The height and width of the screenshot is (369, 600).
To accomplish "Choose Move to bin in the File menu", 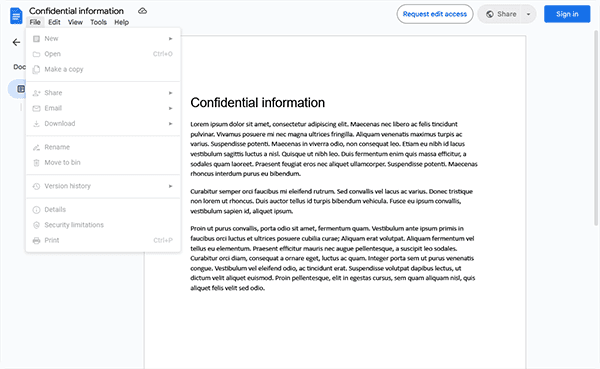I will click(103, 163).
